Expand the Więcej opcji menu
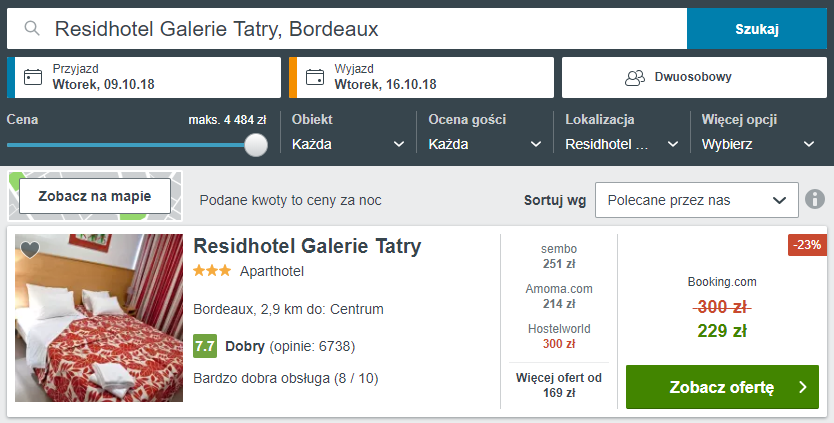Image resolution: width=834 pixels, height=423 pixels. coord(758,144)
